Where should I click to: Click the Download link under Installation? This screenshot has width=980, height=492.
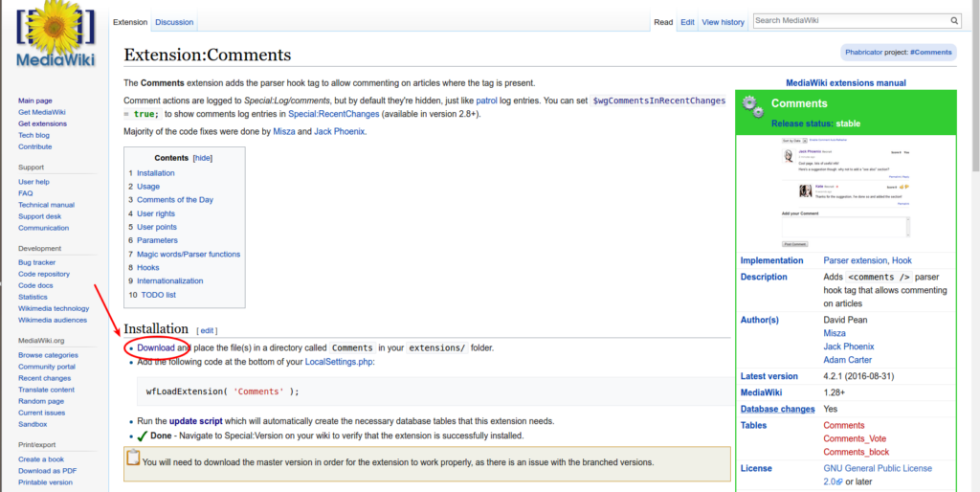156,347
